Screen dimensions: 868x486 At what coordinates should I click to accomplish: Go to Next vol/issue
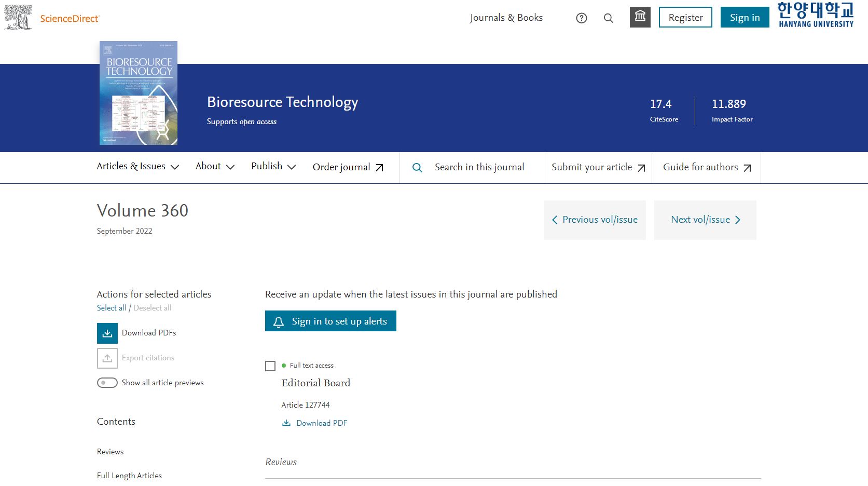point(705,220)
